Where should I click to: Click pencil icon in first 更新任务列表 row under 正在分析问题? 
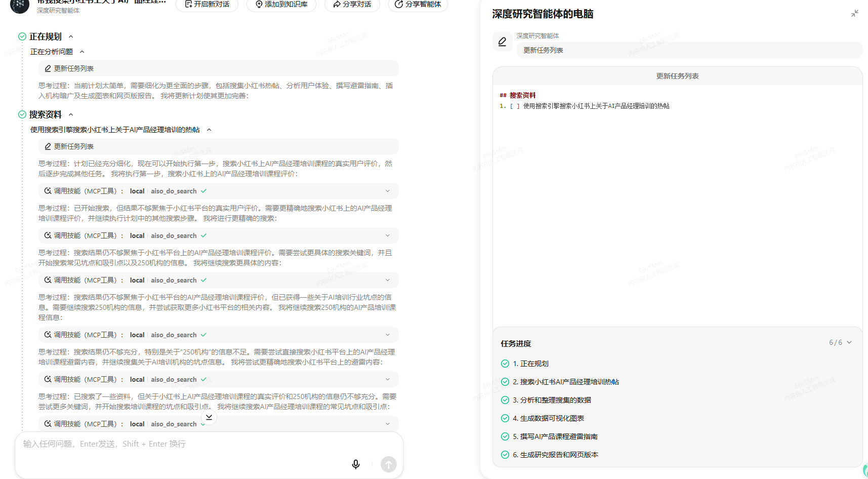(x=48, y=68)
